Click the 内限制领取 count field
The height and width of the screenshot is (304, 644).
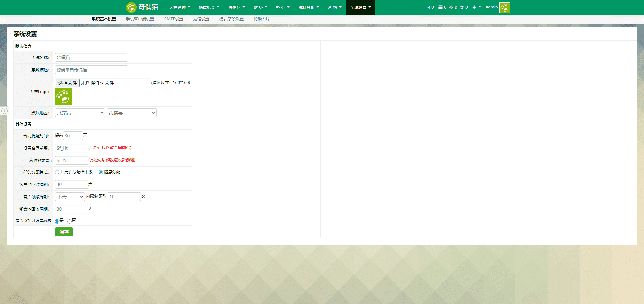(x=124, y=197)
